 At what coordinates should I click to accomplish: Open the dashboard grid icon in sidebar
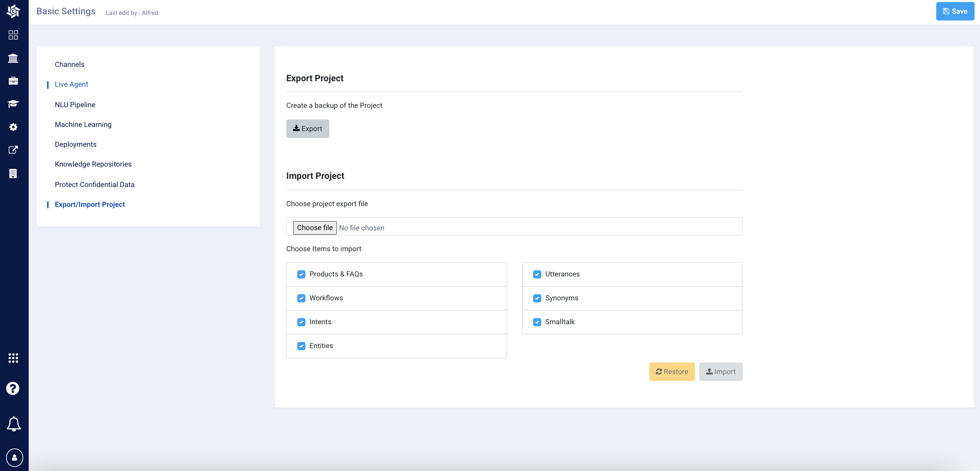coord(13,35)
